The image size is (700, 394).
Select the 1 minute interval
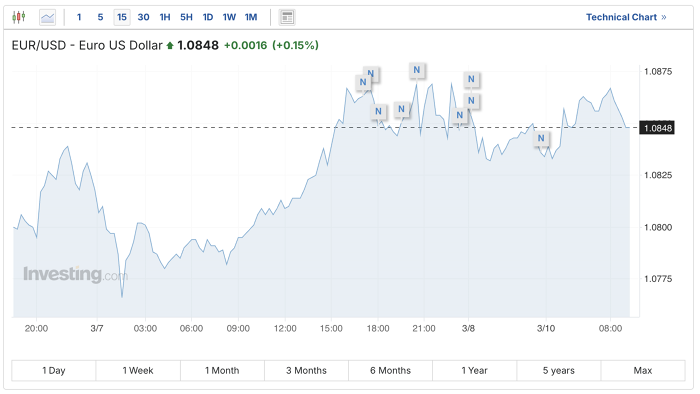point(79,17)
